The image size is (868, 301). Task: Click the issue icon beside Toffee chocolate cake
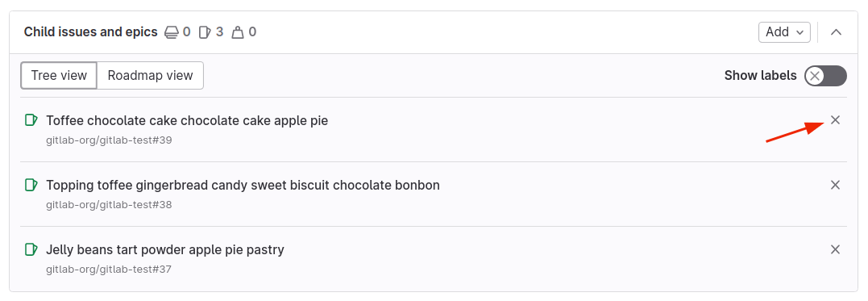[31, 119]
